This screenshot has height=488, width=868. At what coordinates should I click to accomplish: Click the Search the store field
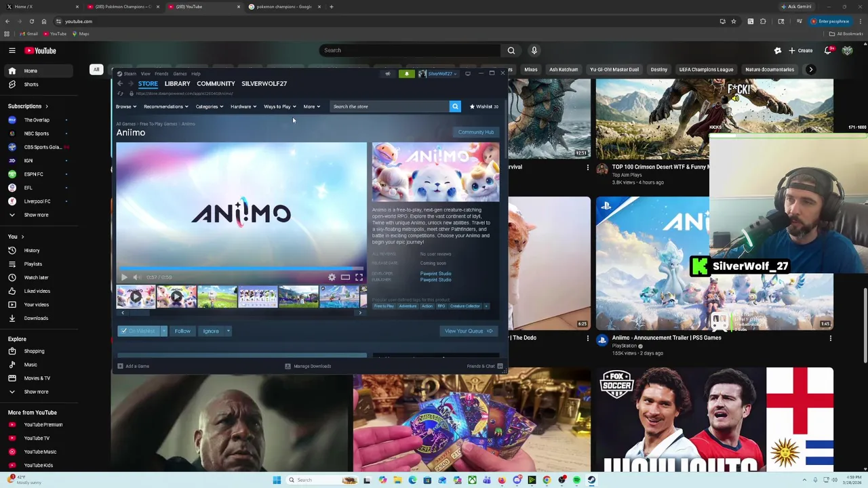tap(390, 106)
